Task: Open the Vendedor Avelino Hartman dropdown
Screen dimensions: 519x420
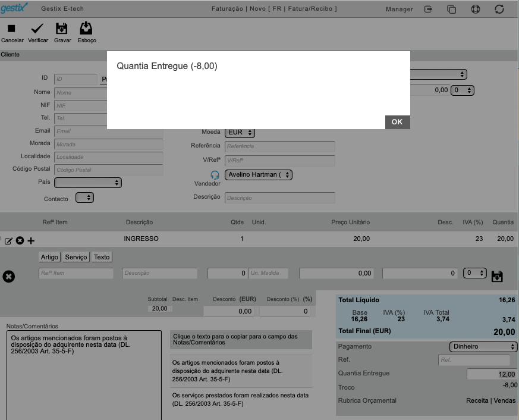Action: tap(259, 174)
